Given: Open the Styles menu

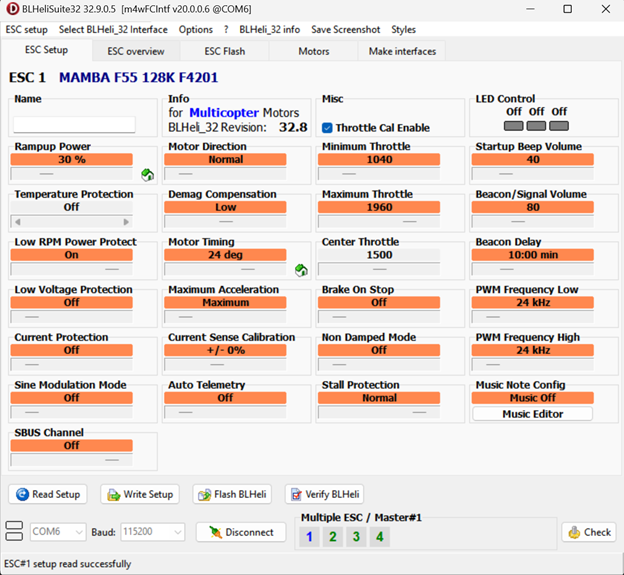Looking at the screenshot, I should pos(403,29).
